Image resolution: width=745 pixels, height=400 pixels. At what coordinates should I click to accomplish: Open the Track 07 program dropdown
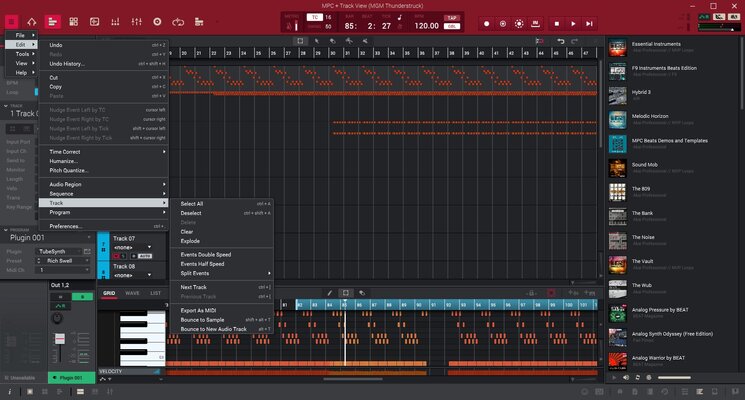point(133,248)
